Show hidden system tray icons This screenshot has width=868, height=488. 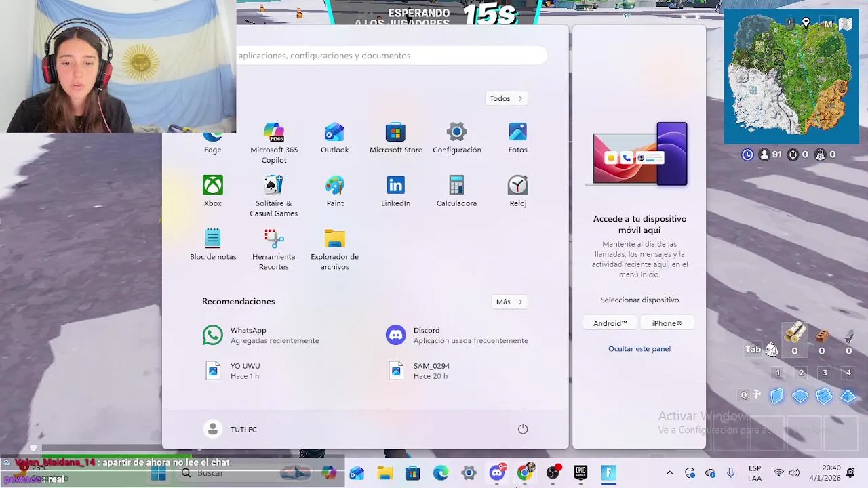[669, 473]
